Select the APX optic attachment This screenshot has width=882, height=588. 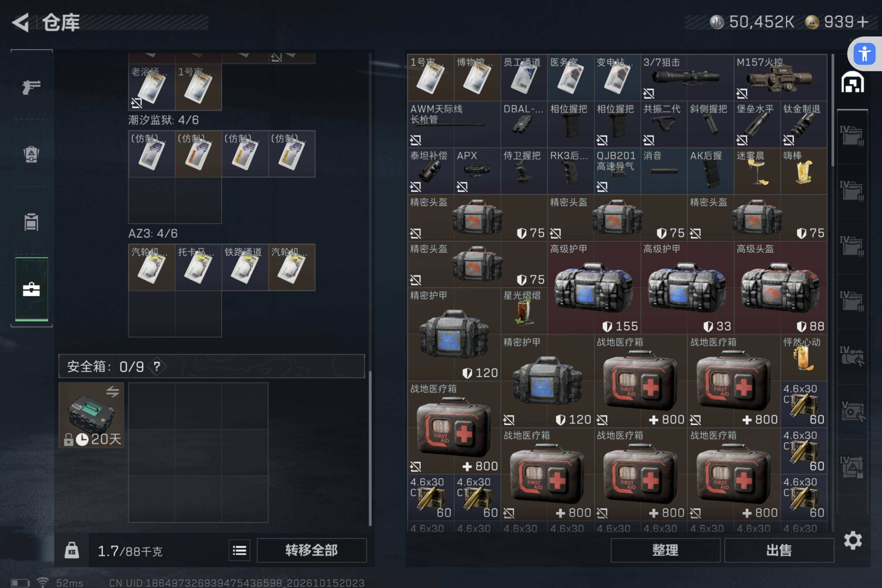(x=477, y=171)
